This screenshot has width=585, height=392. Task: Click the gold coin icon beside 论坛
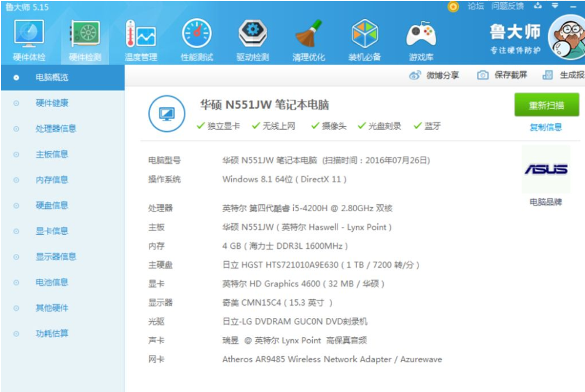pos(453,6)
